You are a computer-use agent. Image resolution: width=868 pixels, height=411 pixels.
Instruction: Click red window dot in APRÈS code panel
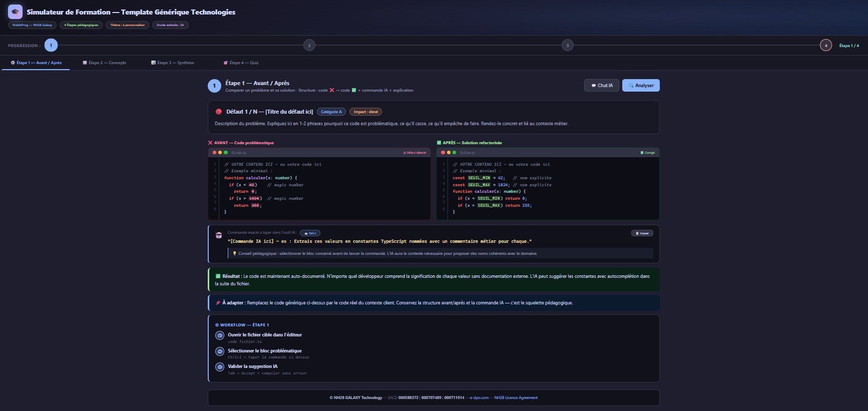point(443,153)
